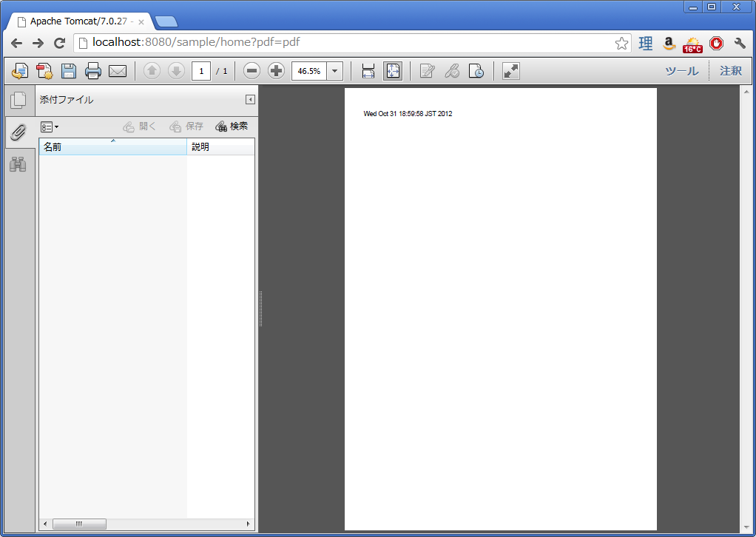Click the attachments list horizontal scrollbar thumb
The height and width of the screenshot is (537, 756).
pos(79,524)
